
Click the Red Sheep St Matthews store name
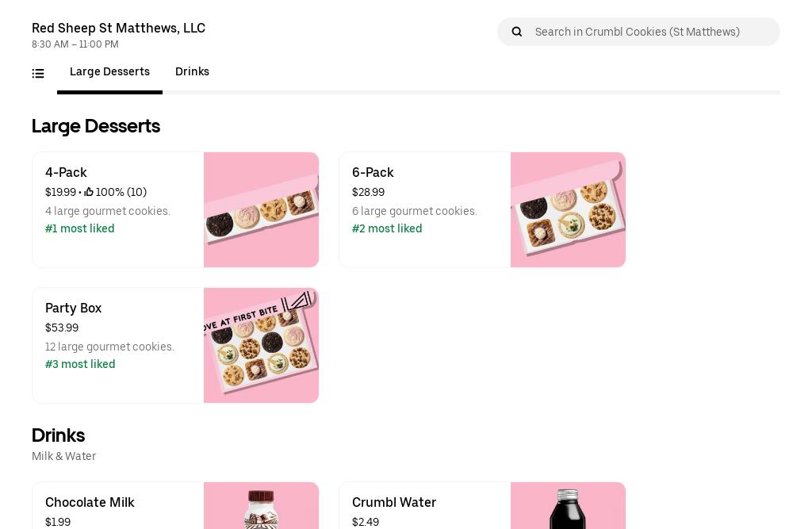pos(118,29)
